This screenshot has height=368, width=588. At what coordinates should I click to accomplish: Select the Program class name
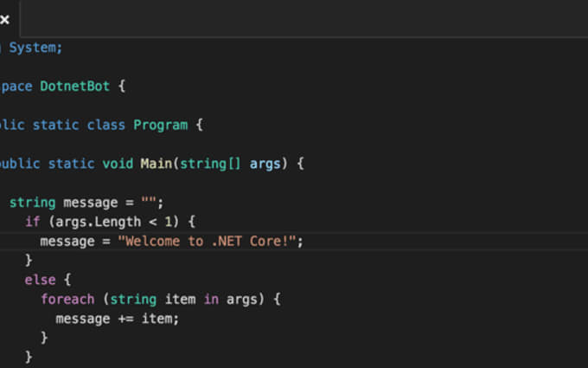(x=160, y=125)
